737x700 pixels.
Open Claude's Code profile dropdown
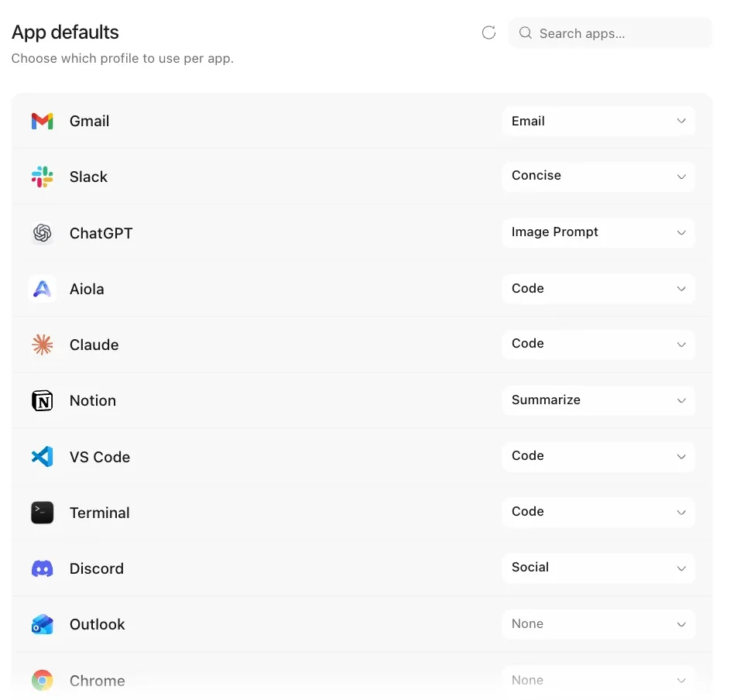(x=598, y=345)
